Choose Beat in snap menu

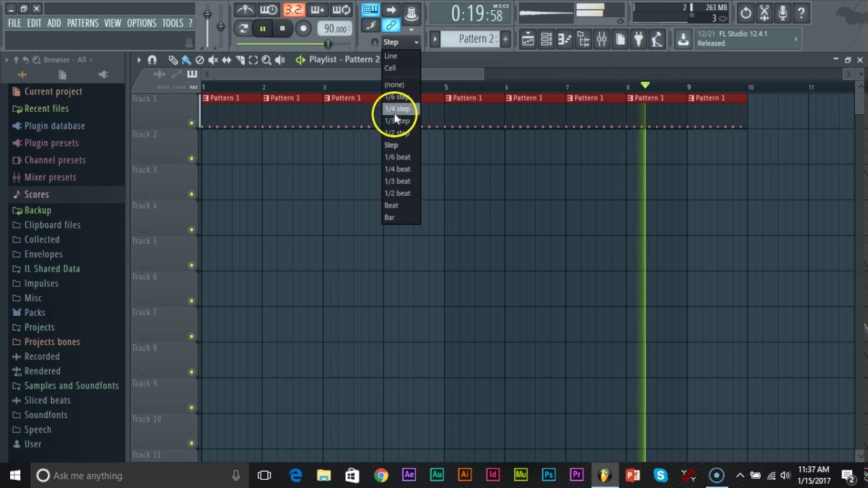coord(400,205)
